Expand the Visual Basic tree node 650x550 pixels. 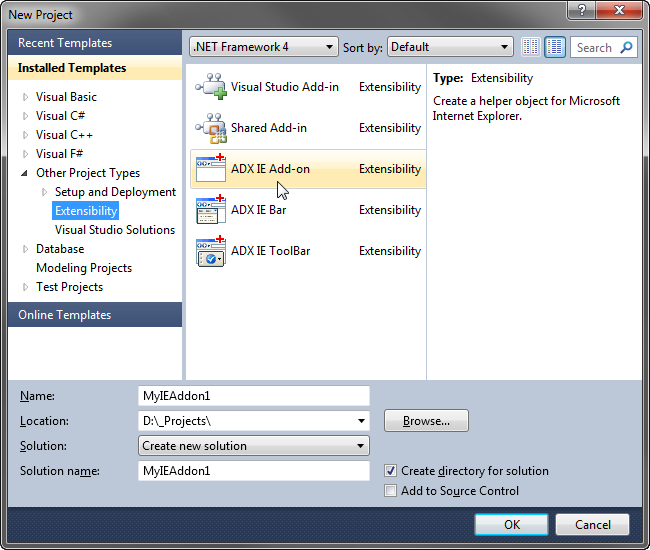pos(25,97)
